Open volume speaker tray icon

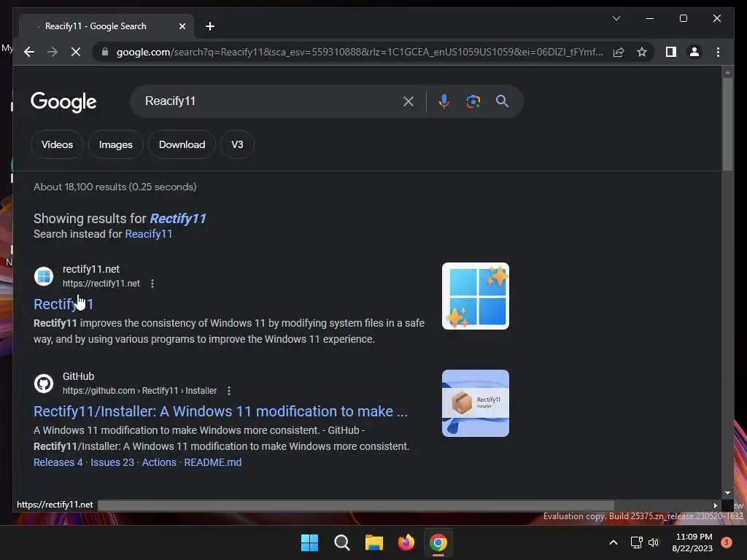point(654,542)
